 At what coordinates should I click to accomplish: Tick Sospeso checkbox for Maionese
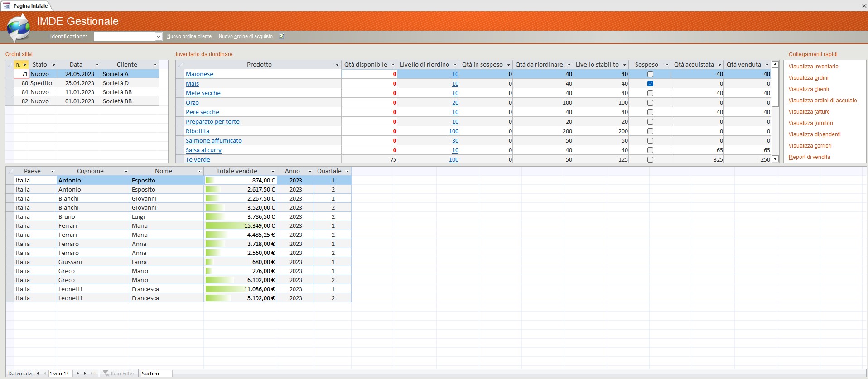click(650, 74)
